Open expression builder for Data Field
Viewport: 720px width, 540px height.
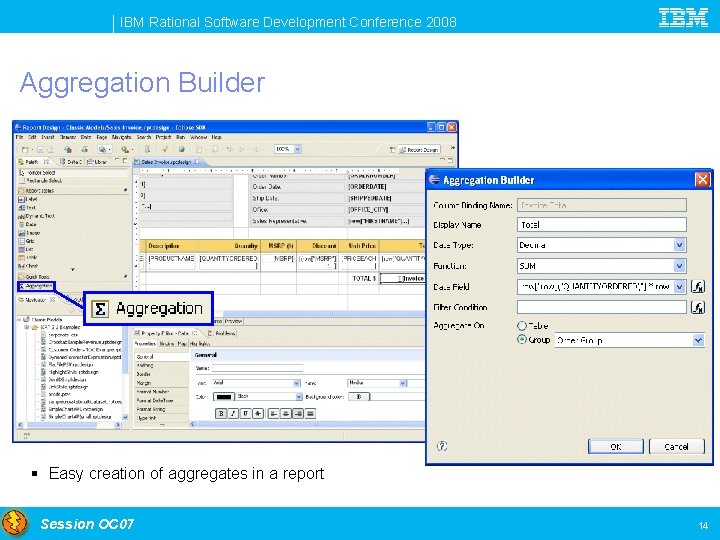pos(698,287)
